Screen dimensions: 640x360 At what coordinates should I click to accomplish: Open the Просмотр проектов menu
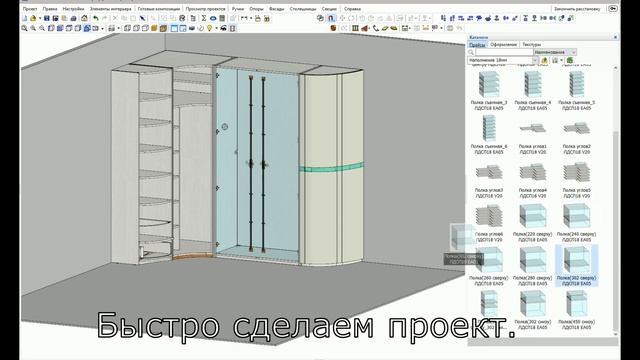point(205,9)
